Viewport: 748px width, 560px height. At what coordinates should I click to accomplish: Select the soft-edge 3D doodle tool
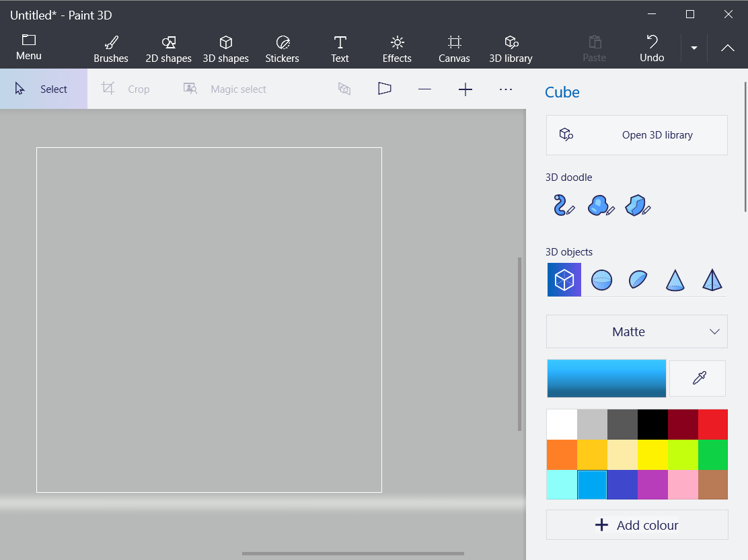coord(599,205)
